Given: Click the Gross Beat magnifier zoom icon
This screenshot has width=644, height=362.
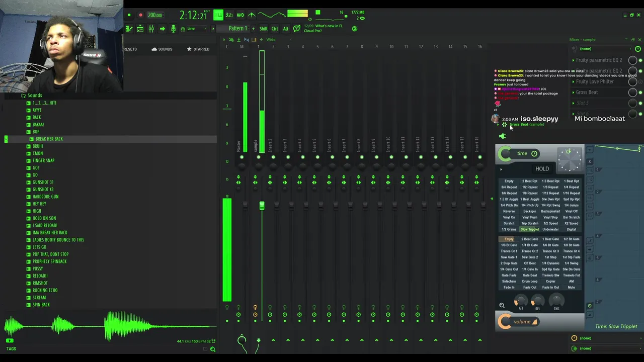Looking at the screenshot, I should tap(502, 305).
